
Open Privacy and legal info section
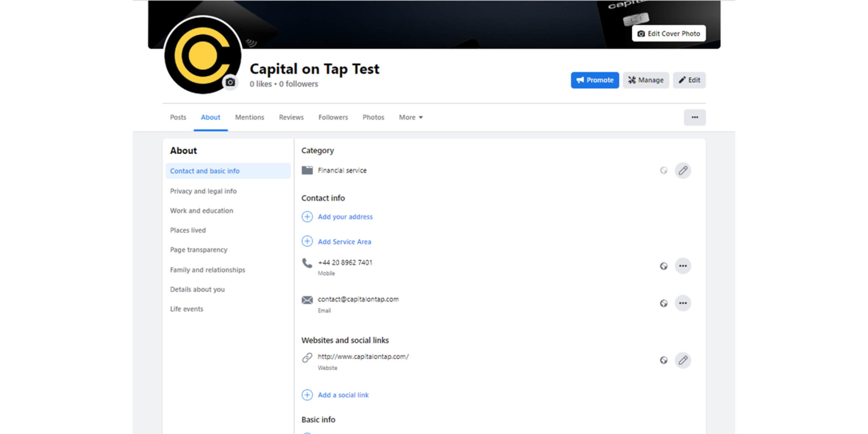click(203, 191)
